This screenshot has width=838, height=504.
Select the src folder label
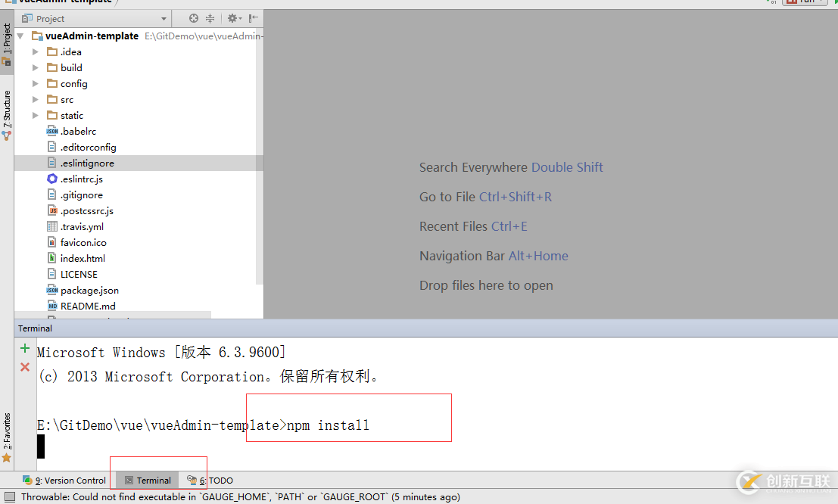pyautogui.click(x=67, y=99)
